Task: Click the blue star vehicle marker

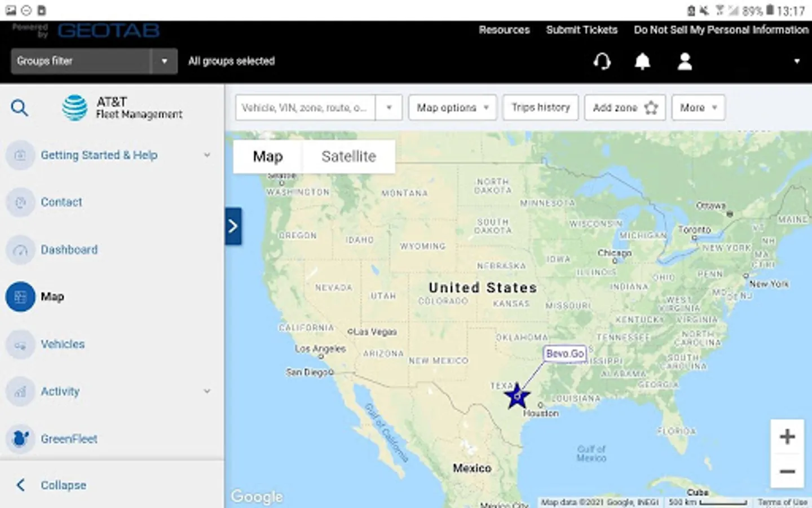Action: click(x=517, y=396)
